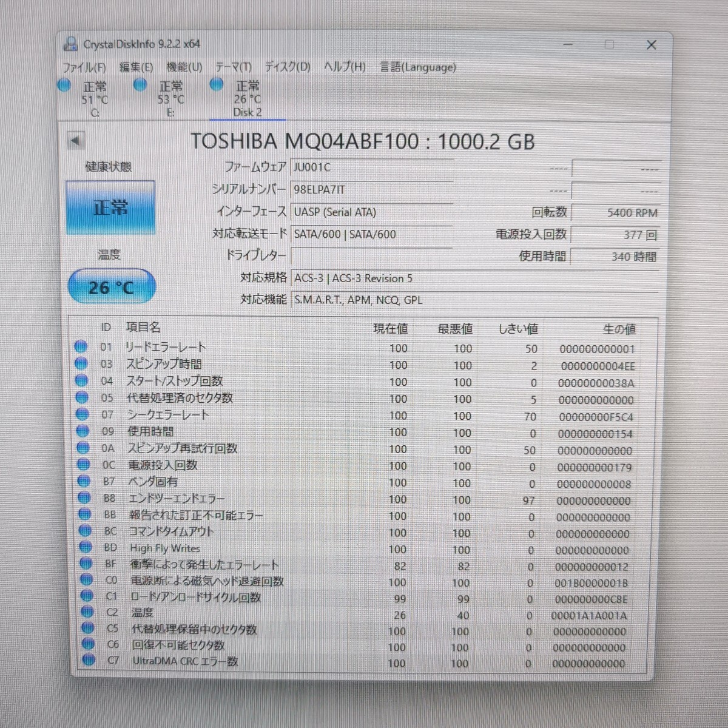This screenshot has width=728, height=728.
Task: Click status orb for BB 報告された訂正不可能エラー
Action: (84, 514)
